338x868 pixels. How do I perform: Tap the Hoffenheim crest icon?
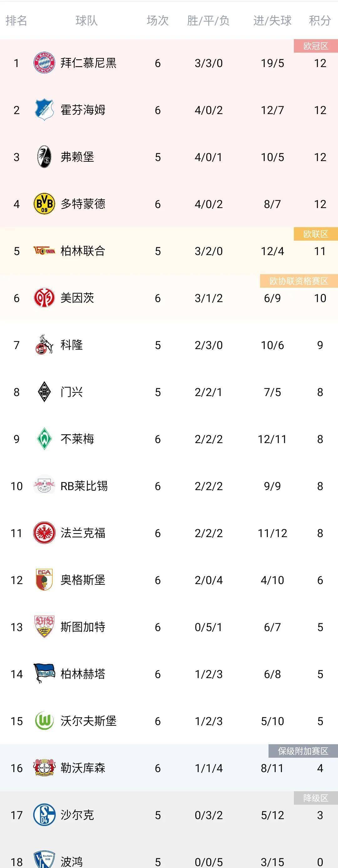pyautogui.click(x=44, y=110)
